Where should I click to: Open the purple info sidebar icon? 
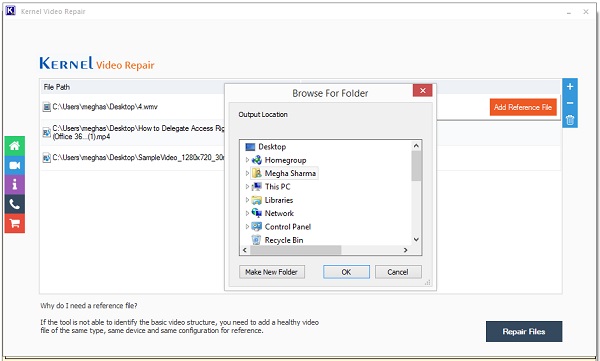15,185
